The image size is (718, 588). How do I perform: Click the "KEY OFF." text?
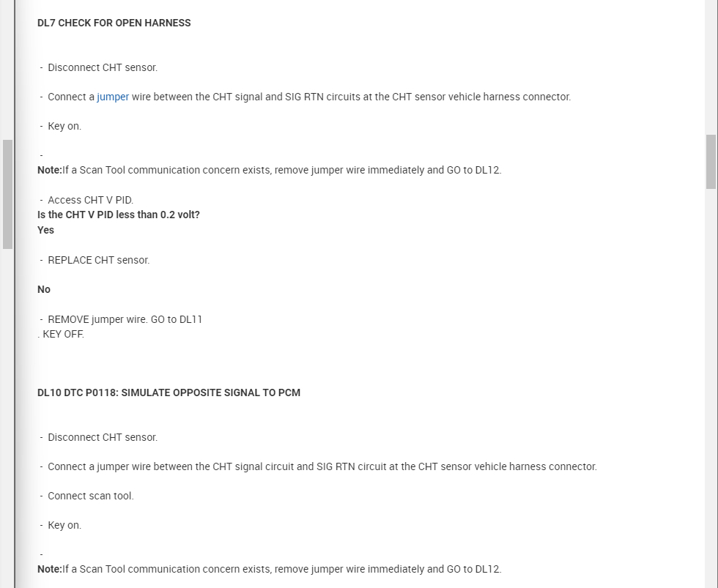tap(63, 334)
